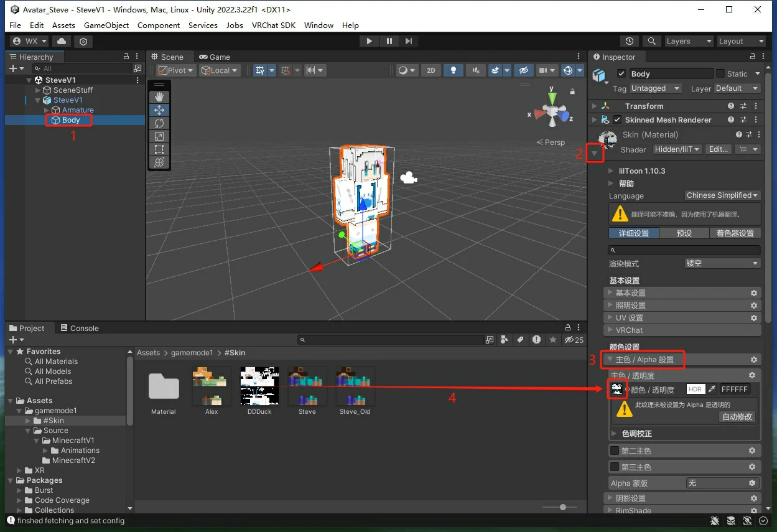777x532 pixels.
Task: Open the Assets menu
Action: pyautogui.click(x=63, y=25)
